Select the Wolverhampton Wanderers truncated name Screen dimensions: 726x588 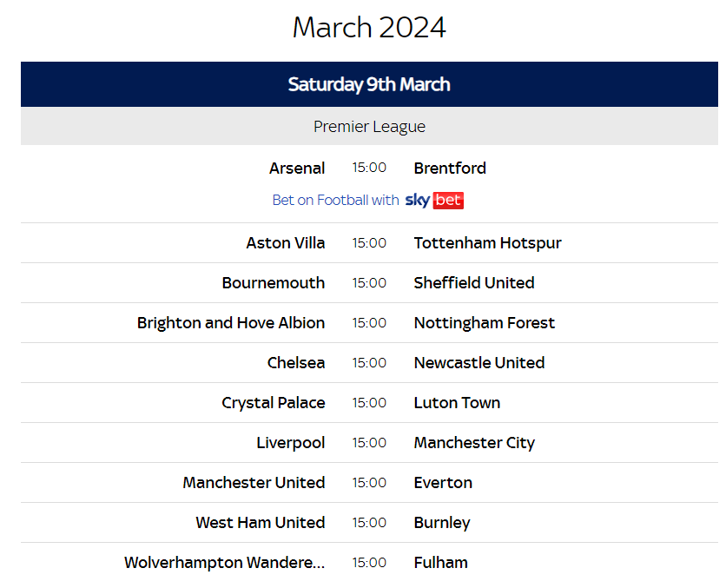click(x=225, y=563)
